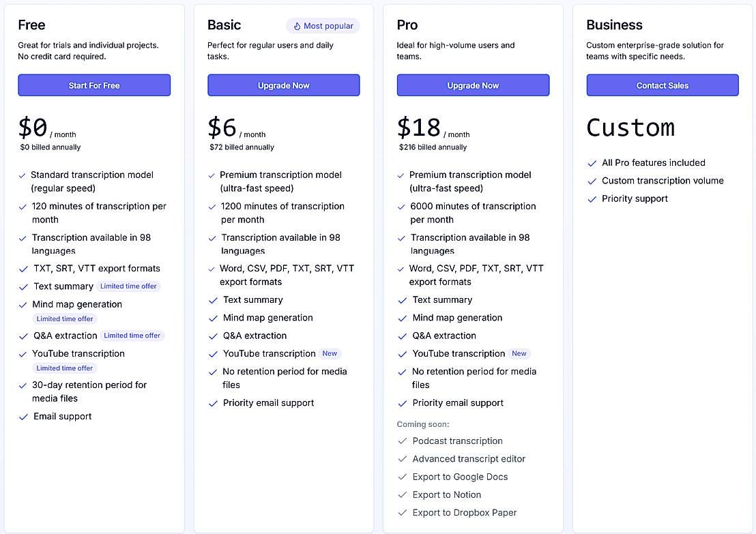Click checkmark next to Custom transcription volume
This screenshot has width=756, height=534.
point(592,181)
